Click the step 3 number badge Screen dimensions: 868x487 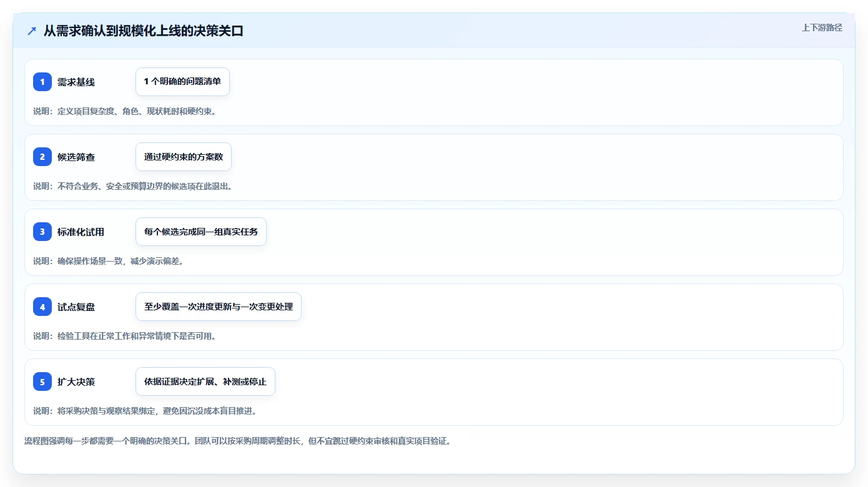coord(42,232)
